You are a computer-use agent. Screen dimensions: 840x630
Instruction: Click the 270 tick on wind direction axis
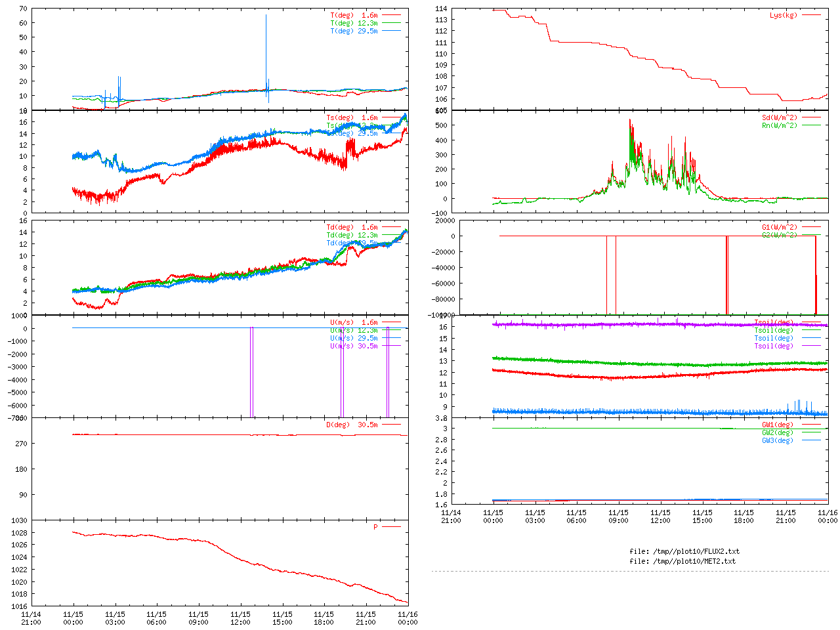click(x=22, y=444)
